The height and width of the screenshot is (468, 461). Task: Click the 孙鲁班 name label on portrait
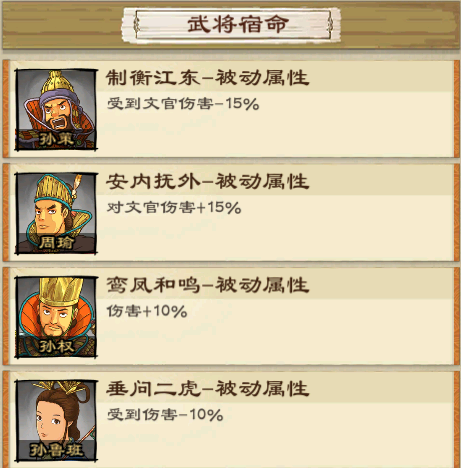point(56,450)
